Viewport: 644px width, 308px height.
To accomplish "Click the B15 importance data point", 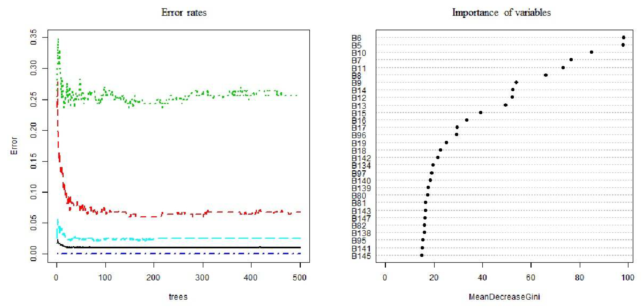I will (x=480, y=113).
